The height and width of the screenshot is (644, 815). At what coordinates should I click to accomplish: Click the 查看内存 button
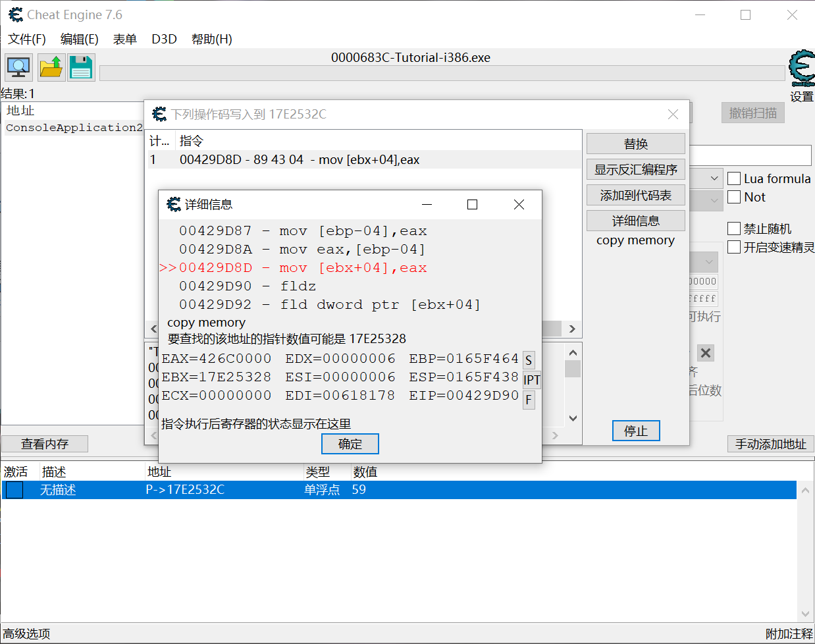45,444
